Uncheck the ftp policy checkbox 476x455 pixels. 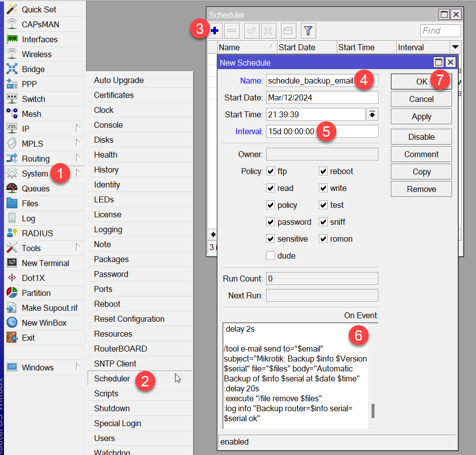click(271, 171)
